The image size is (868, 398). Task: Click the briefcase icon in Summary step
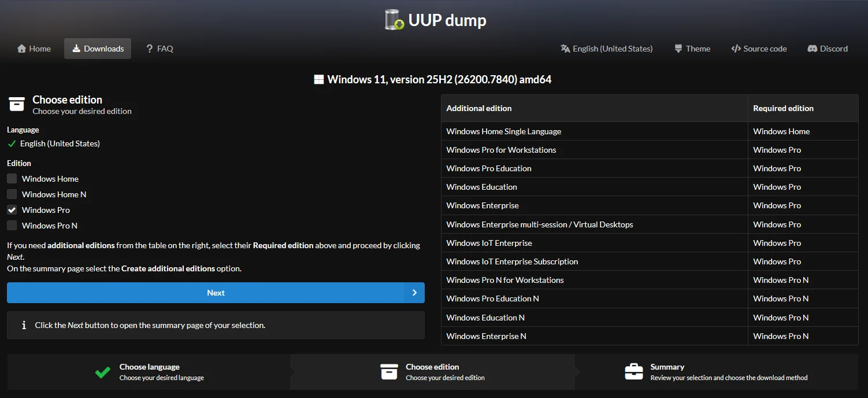(x=634, y=371)
